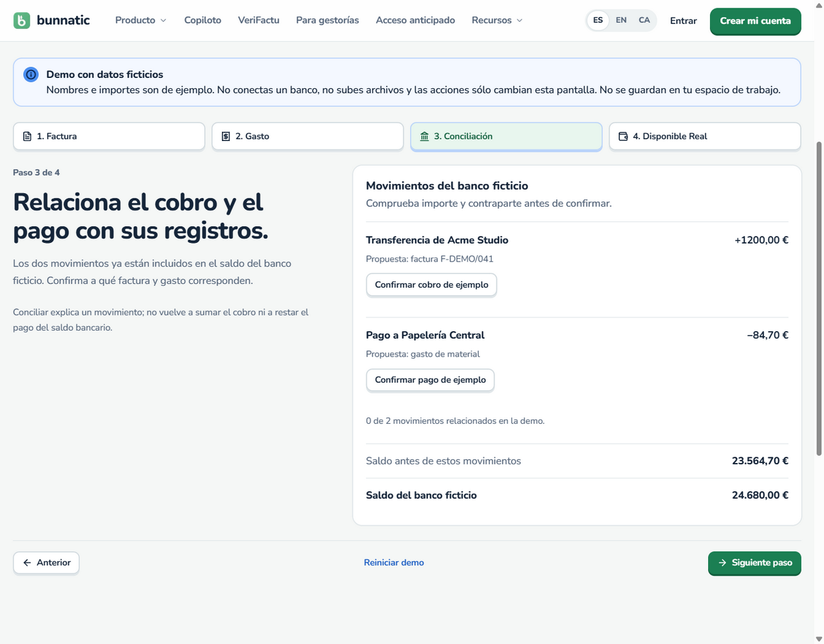The image size is (824, 644).
Task: Click the −84,70 € amount
Action: coord(767,336)
